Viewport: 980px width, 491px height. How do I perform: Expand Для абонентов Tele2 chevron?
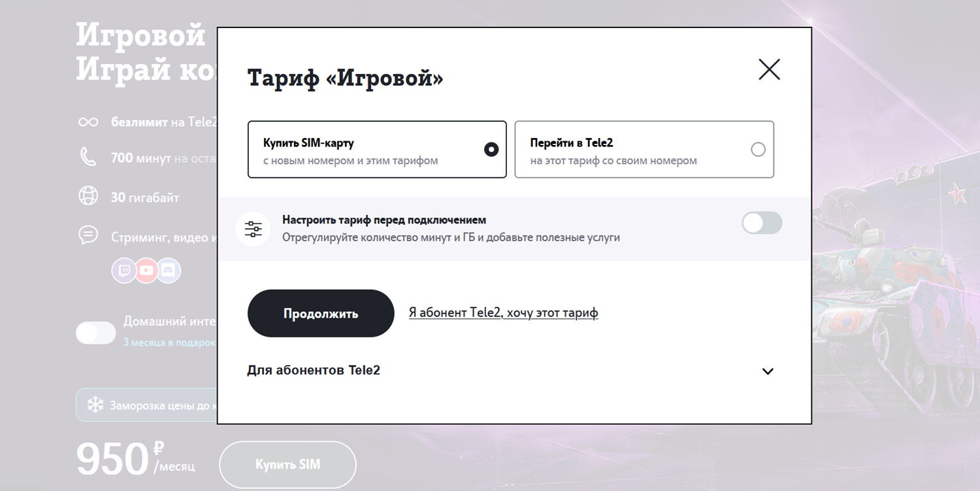(768, 371)
